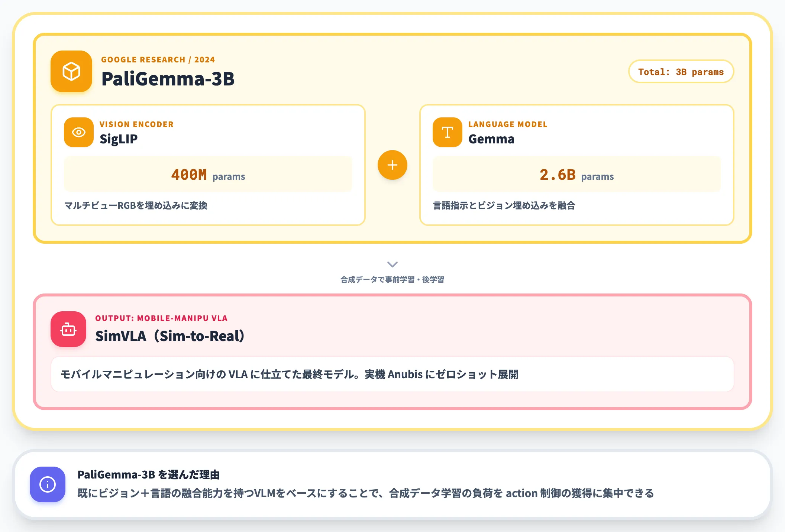This screenshot has width=785, height=532.
Task: Click the orange plus circle icon
Action: [392, 165]
